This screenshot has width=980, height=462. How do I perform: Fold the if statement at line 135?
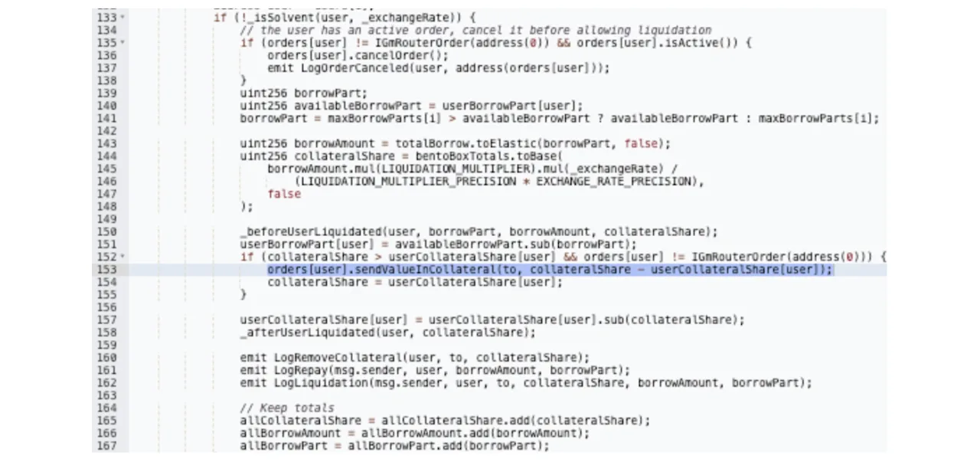[122, 43]
